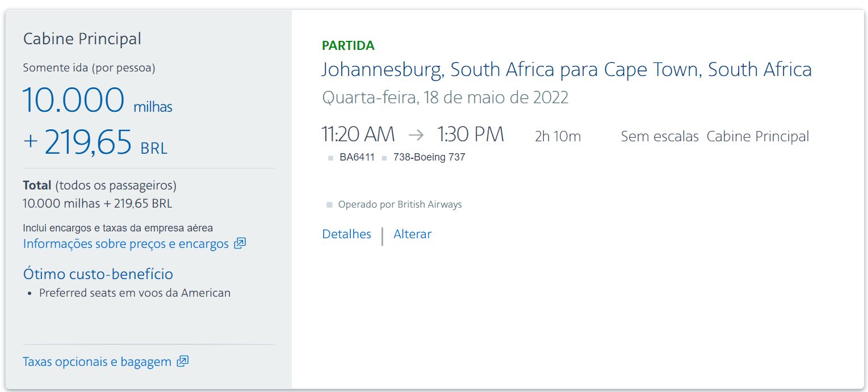Image resolution: width=868 pixels, height=392 pixels.
Task: Click the 10.000 milhas price
Action: 98,100
